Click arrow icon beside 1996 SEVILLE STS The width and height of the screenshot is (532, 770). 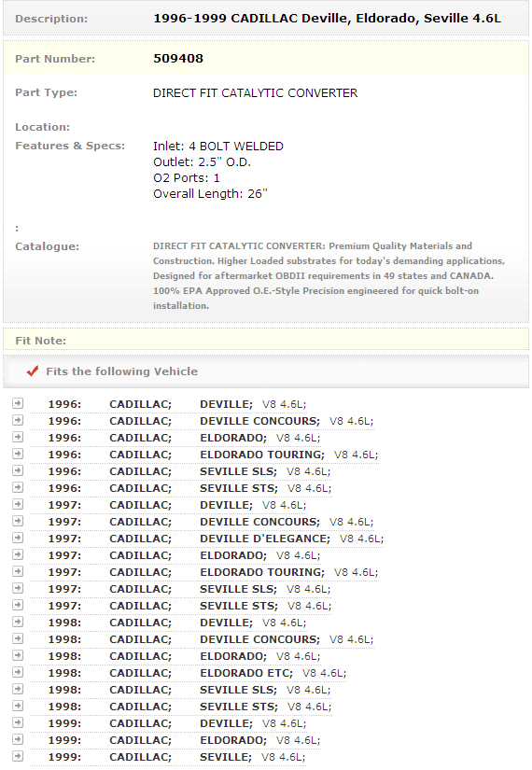(x=18, y=487)
